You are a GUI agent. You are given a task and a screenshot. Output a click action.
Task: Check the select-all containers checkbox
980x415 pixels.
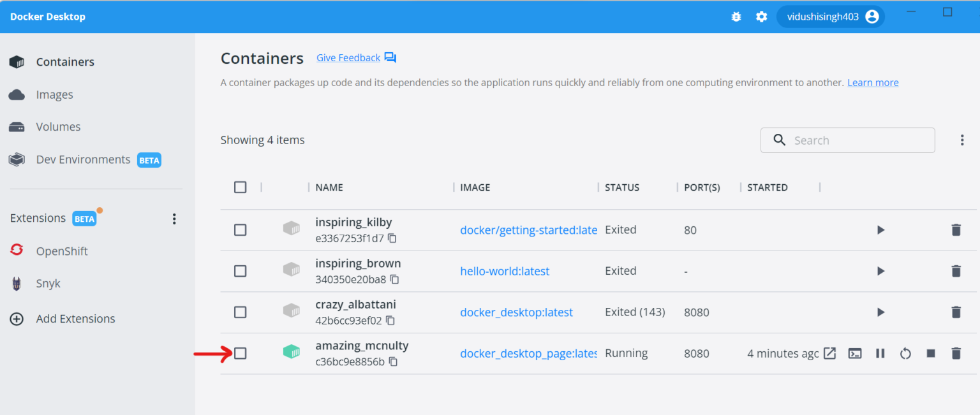click(240, 187)
